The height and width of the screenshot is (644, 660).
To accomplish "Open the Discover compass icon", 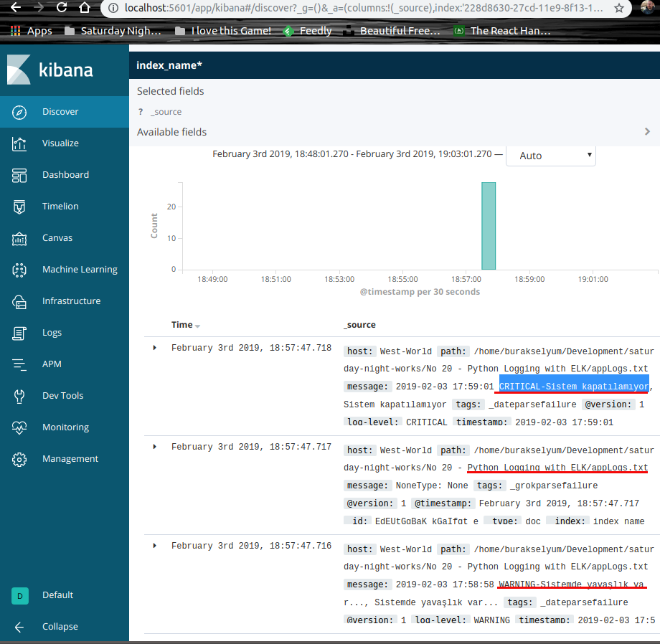I will tap(19, 112).
